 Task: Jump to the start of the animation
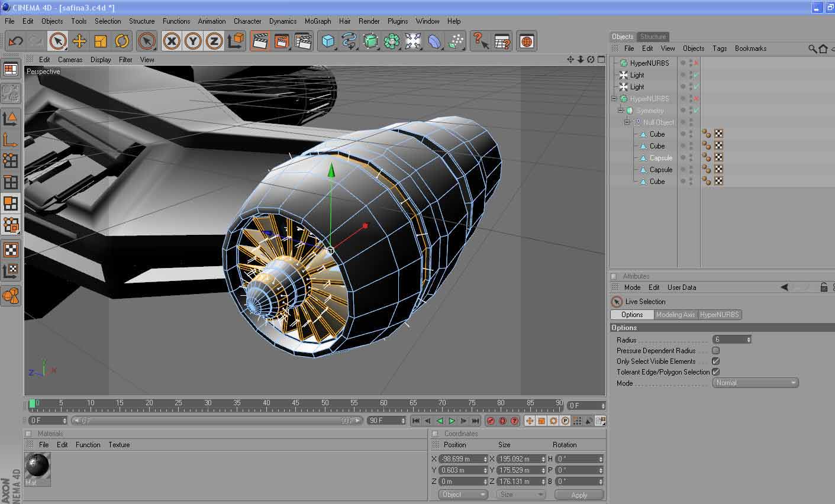click(x=416, y=421)
